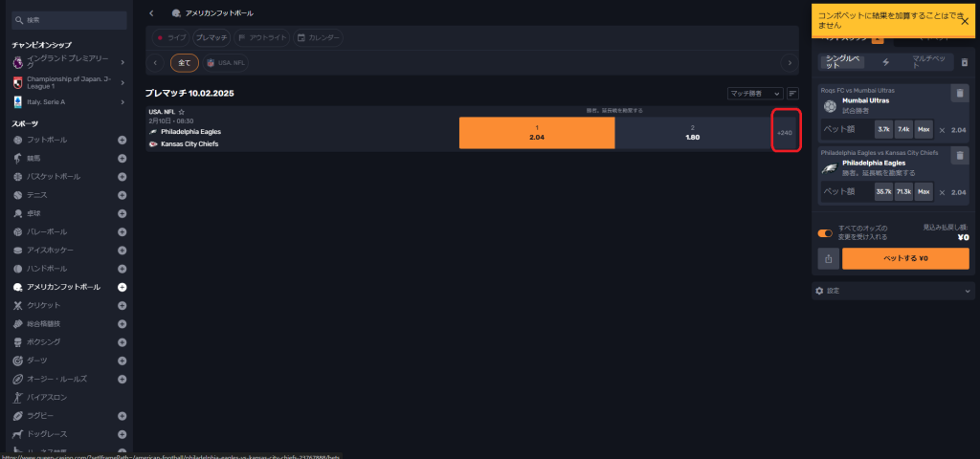
Task: Choose the バスケットボール basketball icon
Action: [18, 177]
